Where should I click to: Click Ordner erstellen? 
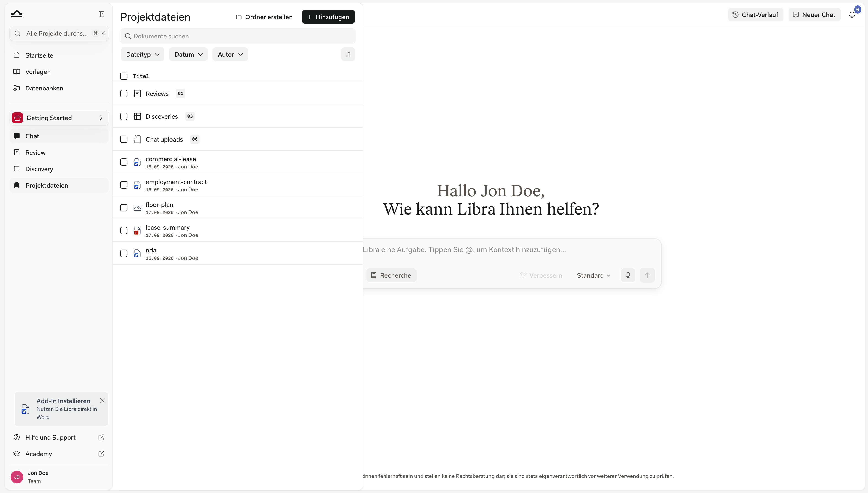click(264, 17)
